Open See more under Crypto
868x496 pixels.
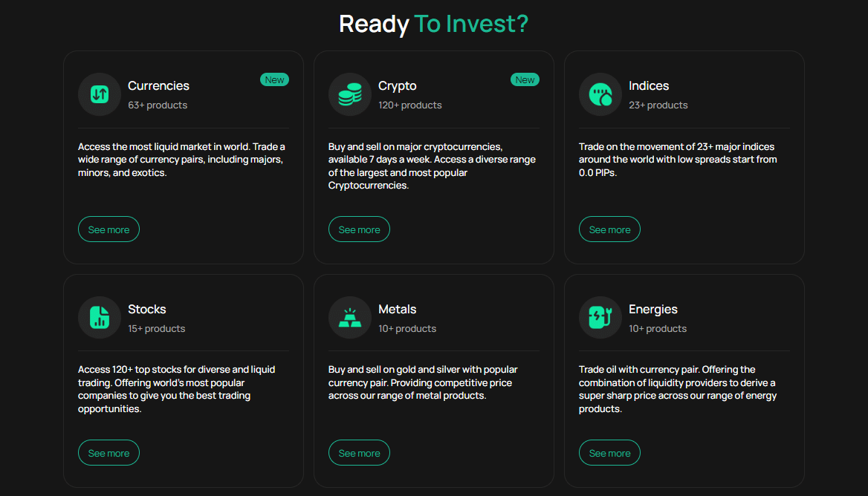pyautogui.click(x=359, y=229)
